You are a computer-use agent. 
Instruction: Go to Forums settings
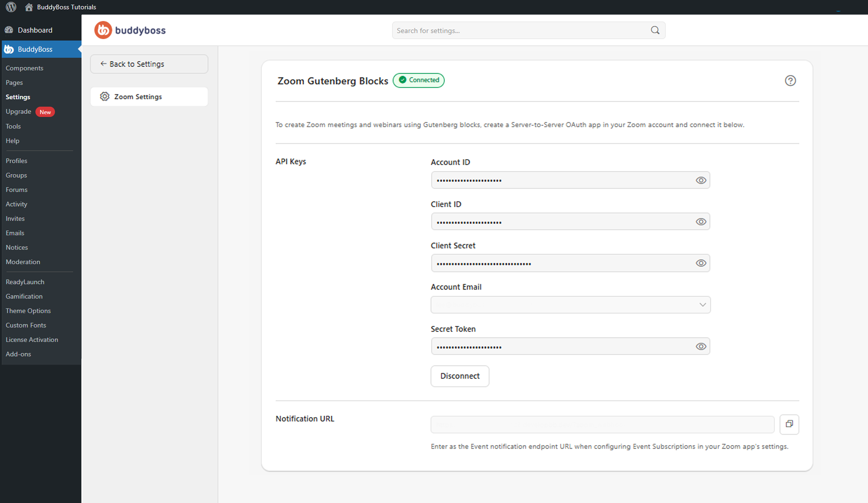tap(16, 190)
